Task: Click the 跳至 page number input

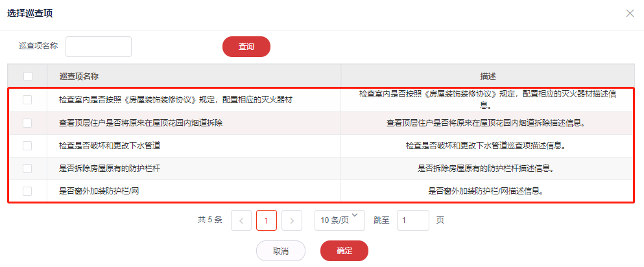Action: 412,220
